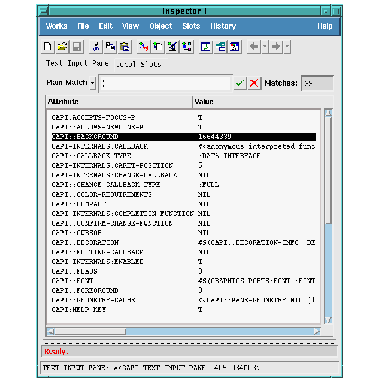The image size is (380, 383).
Task: Go back with the left arrow icon
Action: 254,46
